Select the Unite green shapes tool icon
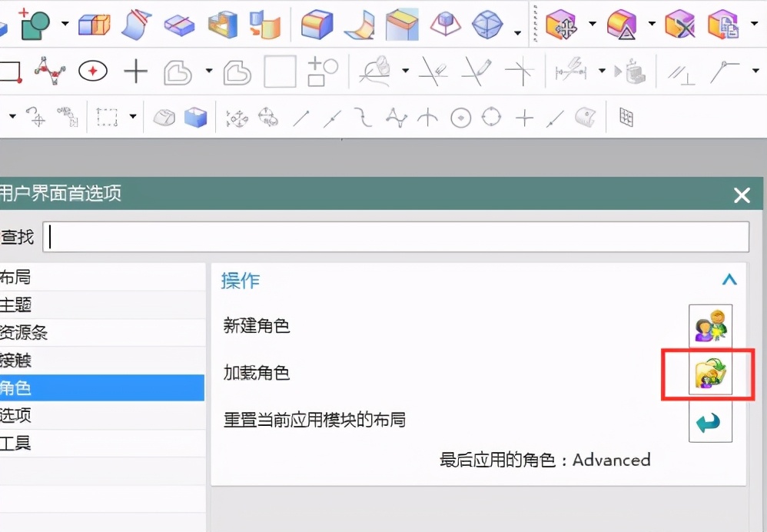Image resolution: width=767 pixels, height=532 pixels. pyautogui.click(x=35, y=24)
